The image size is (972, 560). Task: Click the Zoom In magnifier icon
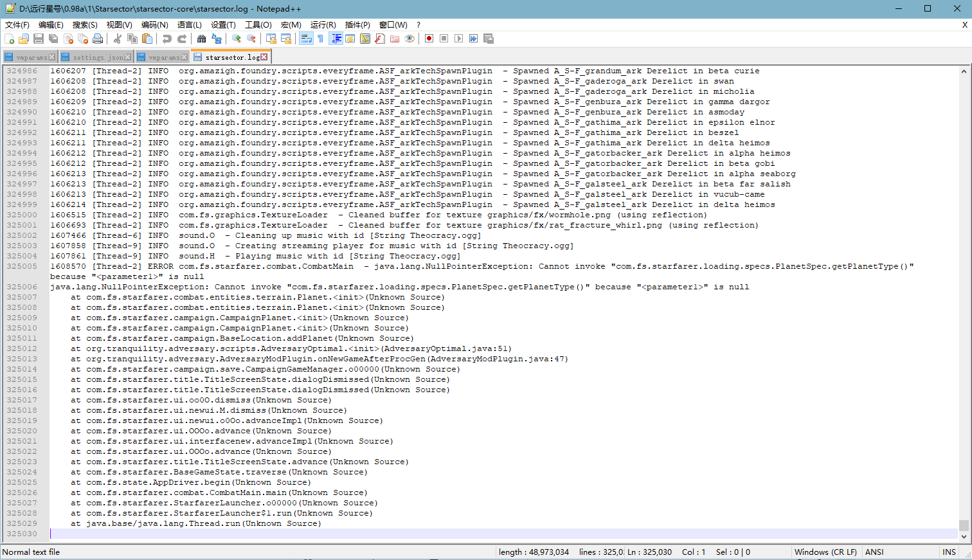(x=236, y=39)
